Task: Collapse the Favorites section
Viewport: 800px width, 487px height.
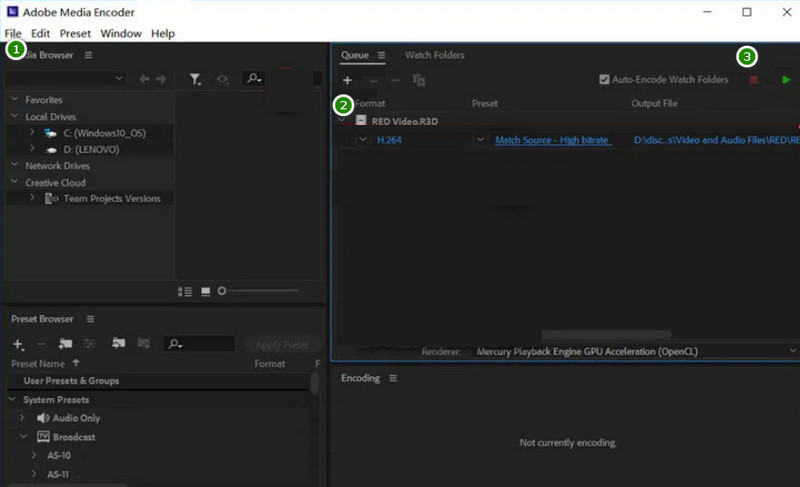Action: click(14, 99)
